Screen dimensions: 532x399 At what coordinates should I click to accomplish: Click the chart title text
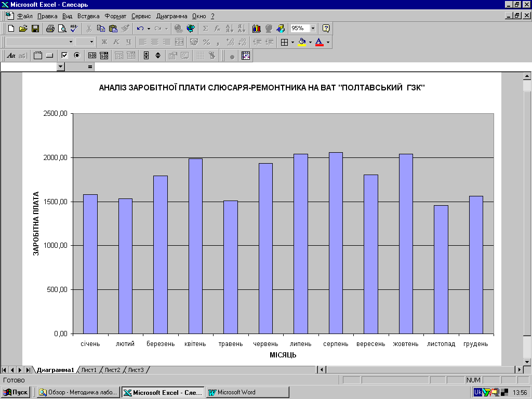[x=262, y=88]
